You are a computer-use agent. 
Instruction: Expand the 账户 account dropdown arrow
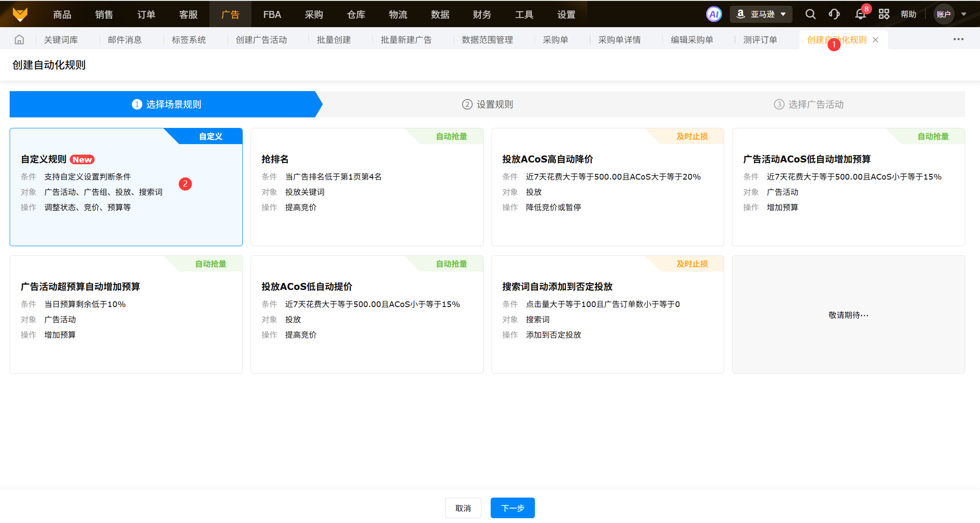964,14
